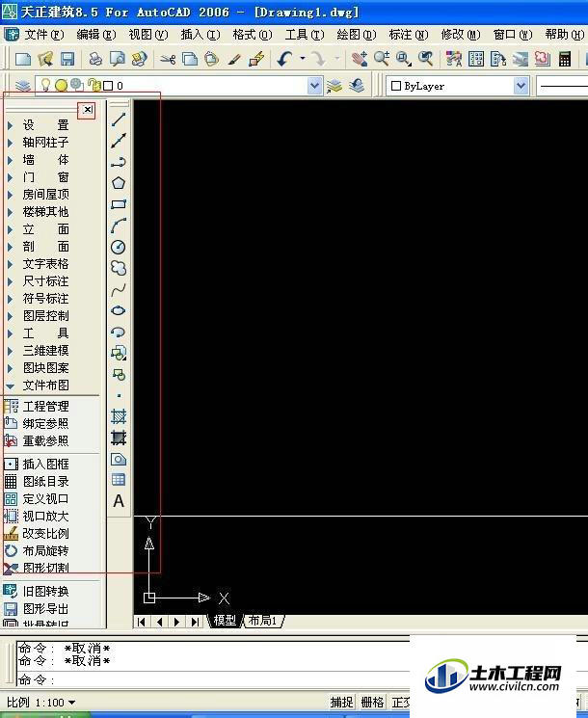Toggle the layer 0 lock icon

click(94, 85)
